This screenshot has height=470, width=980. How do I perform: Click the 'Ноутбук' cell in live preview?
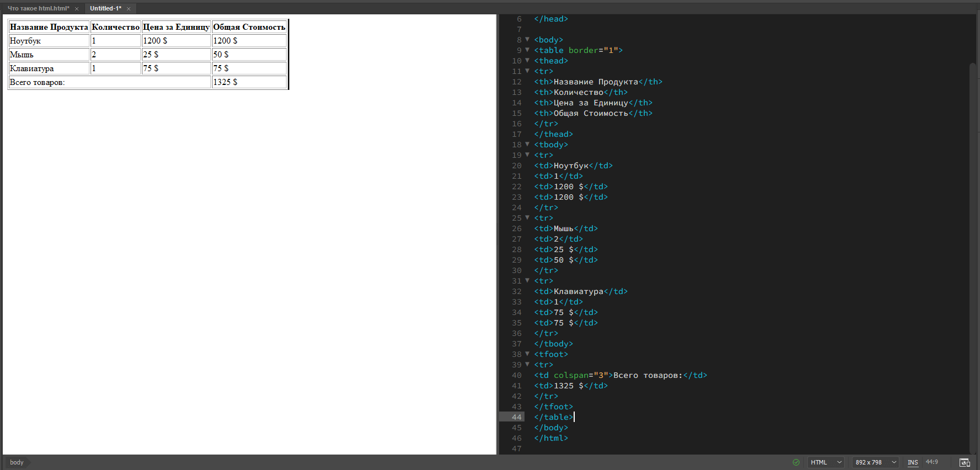tap(49, 41)
